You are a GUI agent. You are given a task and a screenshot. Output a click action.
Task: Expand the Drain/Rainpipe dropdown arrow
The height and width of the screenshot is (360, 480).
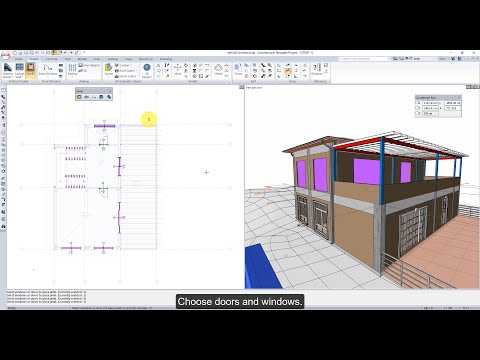click(48, 77)
